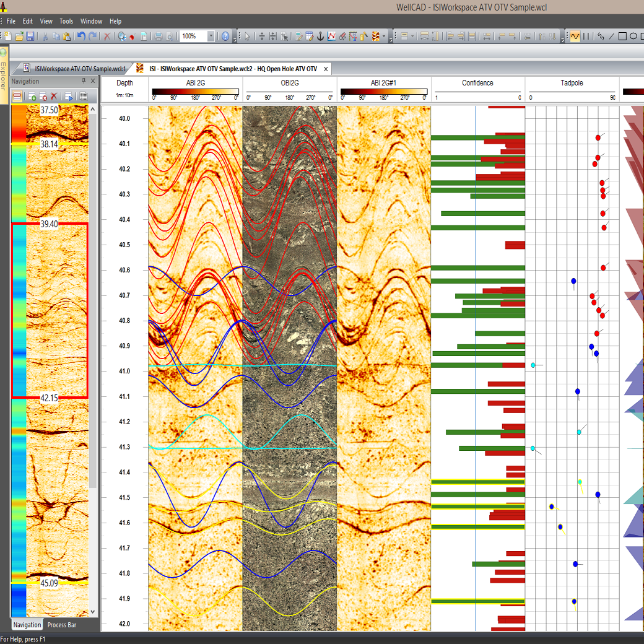This screenshot has height=644, width=644.
Task: Activate the sinusoid curve drawing tool
Action: 575,37
